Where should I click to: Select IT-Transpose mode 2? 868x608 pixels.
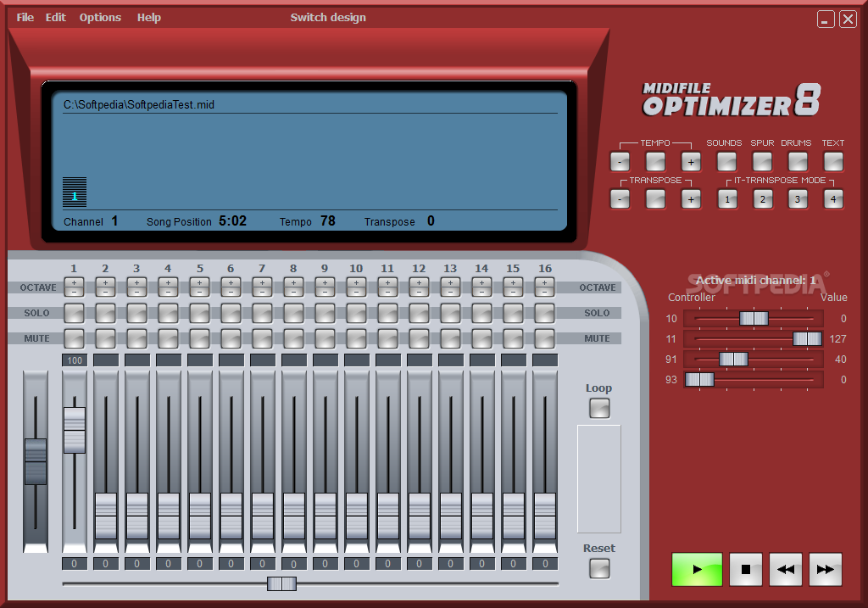(x=763, y=199)
